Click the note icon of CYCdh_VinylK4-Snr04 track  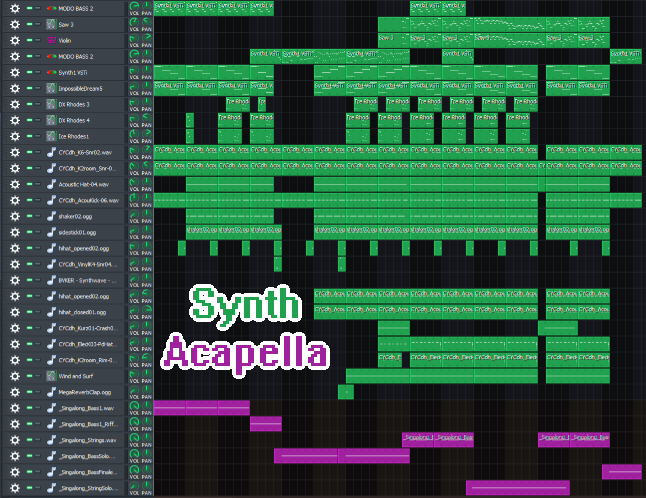[51, 264]
